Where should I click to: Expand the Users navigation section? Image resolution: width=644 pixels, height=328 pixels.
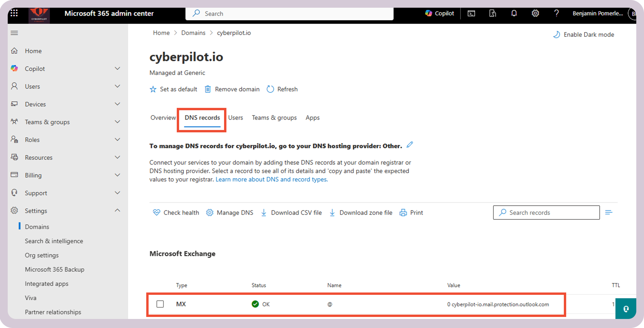(117, 86)
